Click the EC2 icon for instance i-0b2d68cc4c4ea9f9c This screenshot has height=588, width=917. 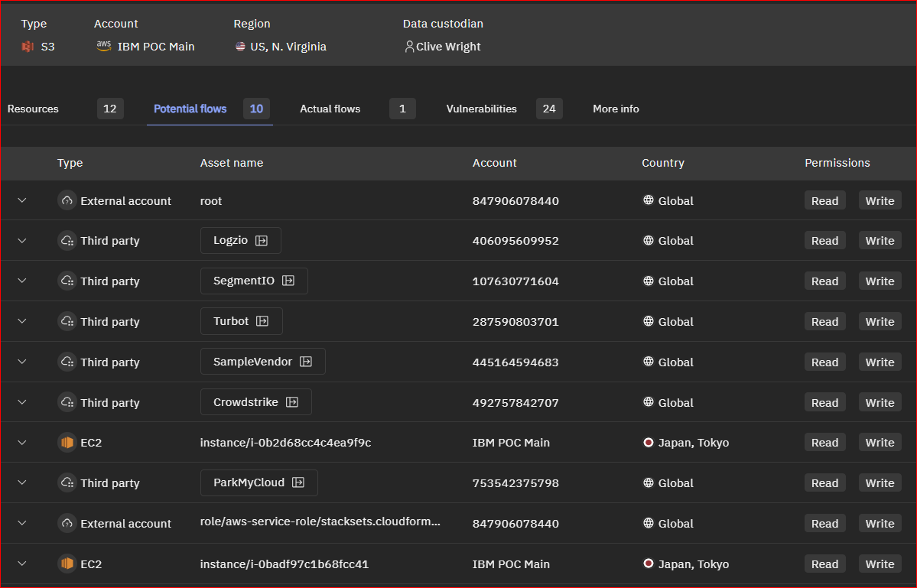point(67,443)
